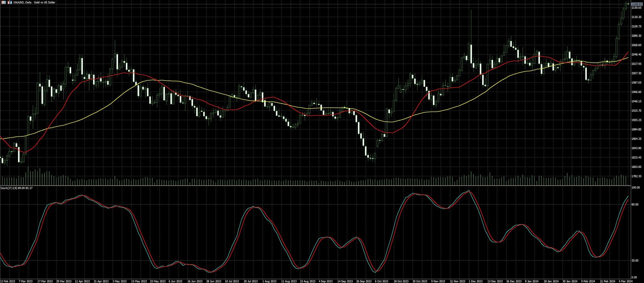Click the lowest candle in early October 2023

375,157
